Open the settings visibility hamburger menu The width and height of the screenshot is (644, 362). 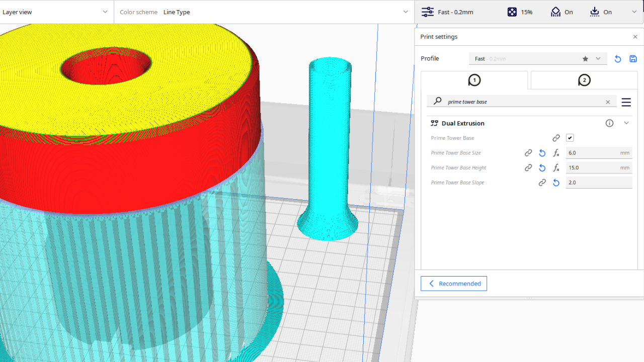(x=626, y=102)
